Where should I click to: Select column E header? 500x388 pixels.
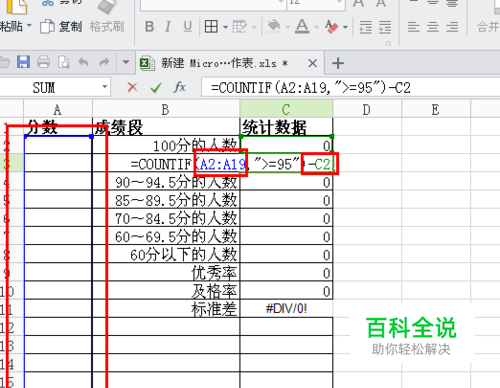[435, 110]
